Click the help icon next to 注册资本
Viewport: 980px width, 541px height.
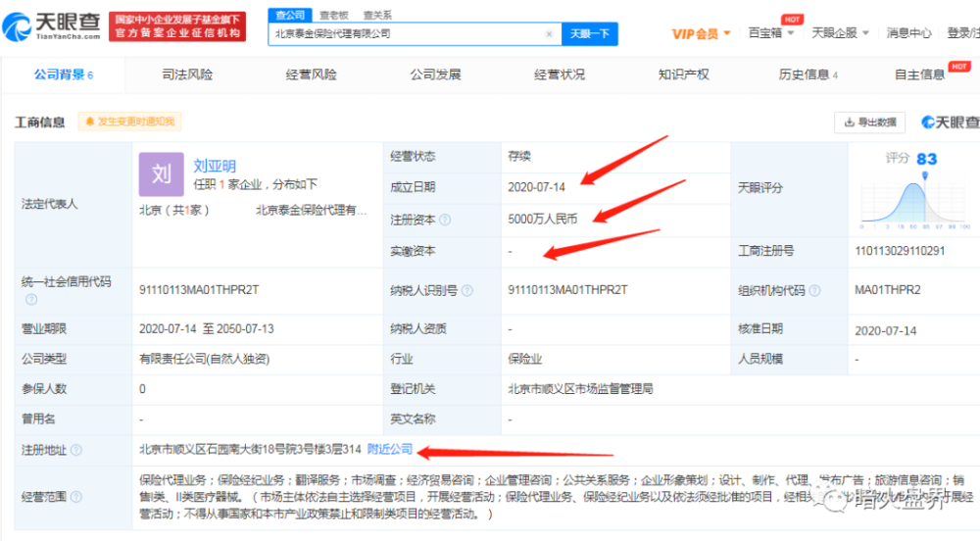445,220
